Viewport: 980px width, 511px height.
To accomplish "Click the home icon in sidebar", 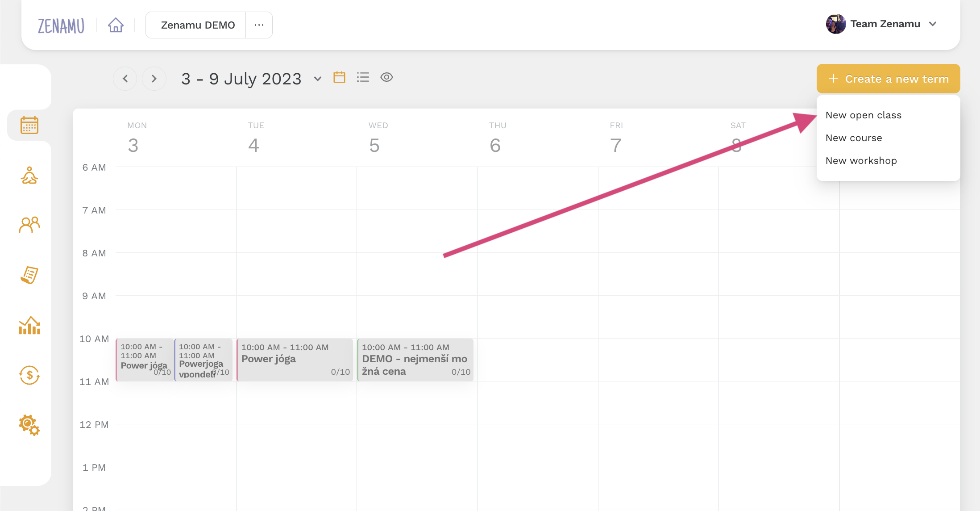I will (x=116, y=25).
